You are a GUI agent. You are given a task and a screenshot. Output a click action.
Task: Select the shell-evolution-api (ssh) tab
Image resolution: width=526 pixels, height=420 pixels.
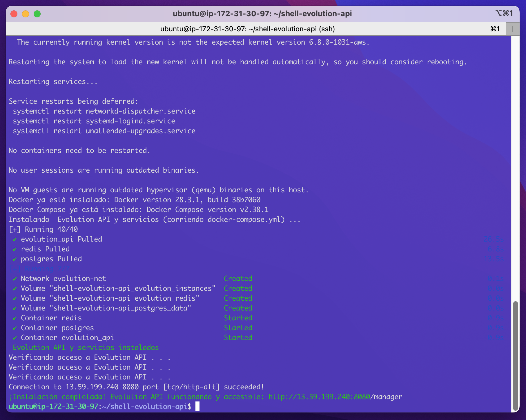coord(247,29)
